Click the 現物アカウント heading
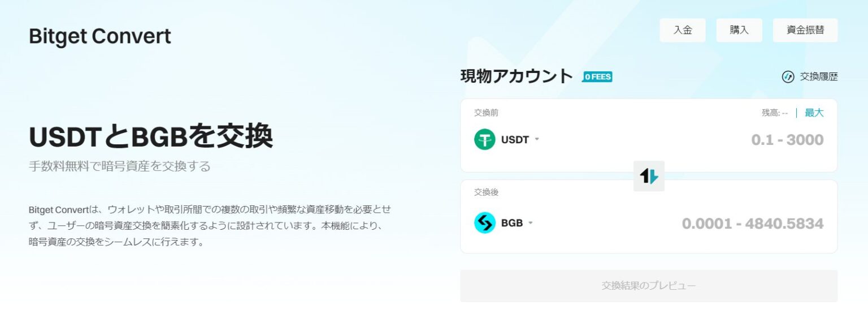Image resolution: width=868 pixels, height=326 pixels. click(517, 76)
